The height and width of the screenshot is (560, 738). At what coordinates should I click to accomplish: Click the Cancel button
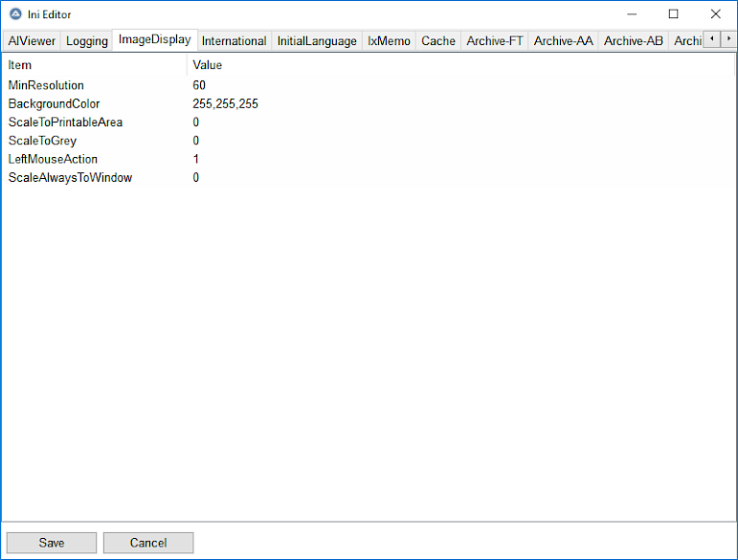[x=148, y=543]
